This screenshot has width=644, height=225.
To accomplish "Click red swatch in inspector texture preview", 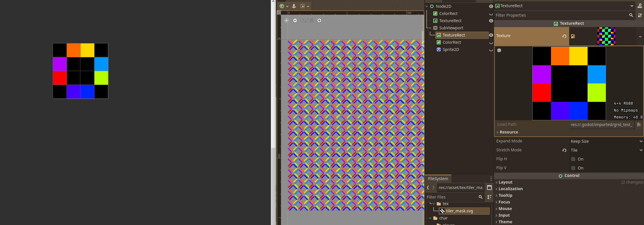I will pyautogui.click(x=542, y=93).
